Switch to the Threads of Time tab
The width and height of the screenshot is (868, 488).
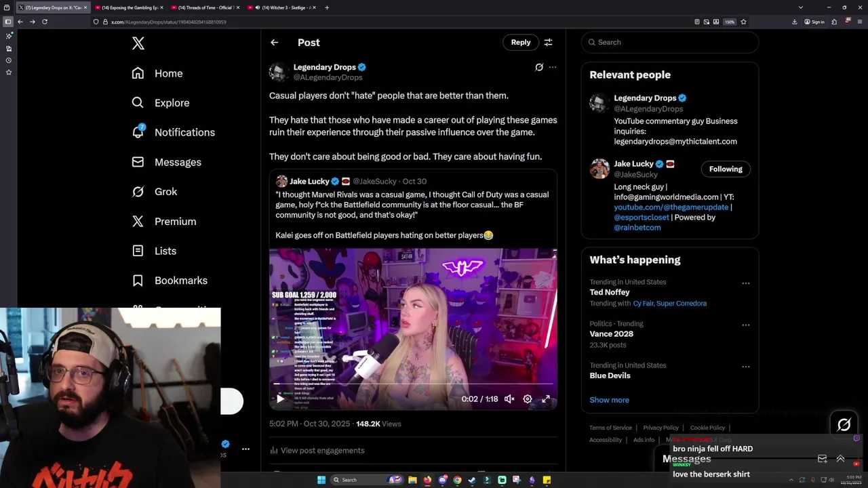[205, 7]
